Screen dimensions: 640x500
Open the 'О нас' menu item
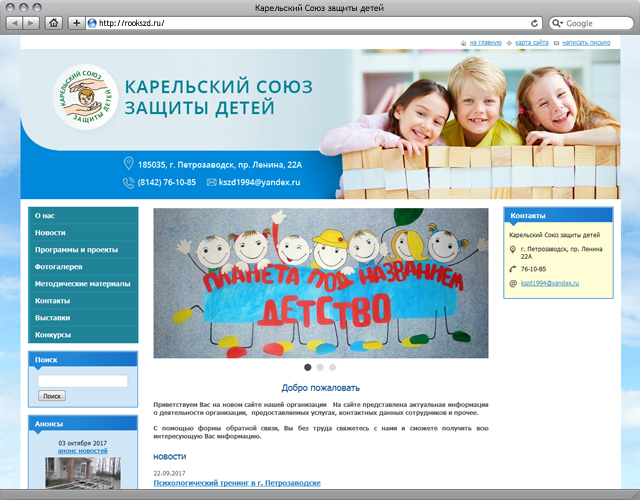point(83,216)
